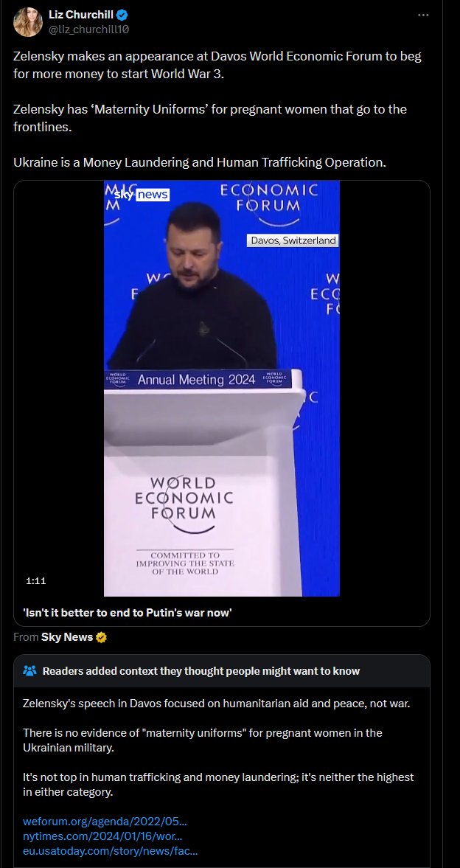Click the Liz Churchill display name
Image resolution: width=460 pixels, height=868 pixels.
coord(80,15)
